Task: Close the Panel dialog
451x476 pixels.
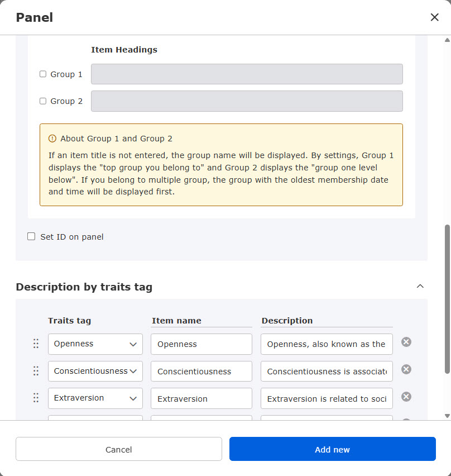Action: click(x=434, y=17)
